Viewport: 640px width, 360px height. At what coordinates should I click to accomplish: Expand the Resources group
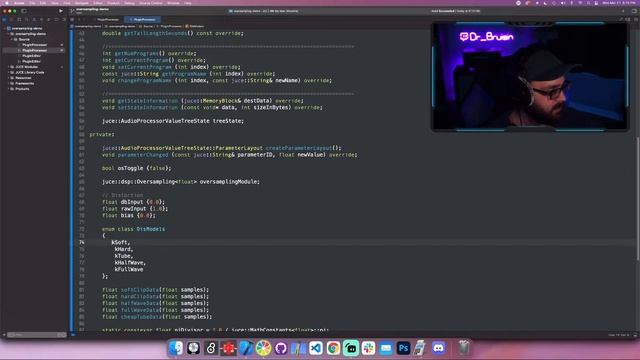9,78
